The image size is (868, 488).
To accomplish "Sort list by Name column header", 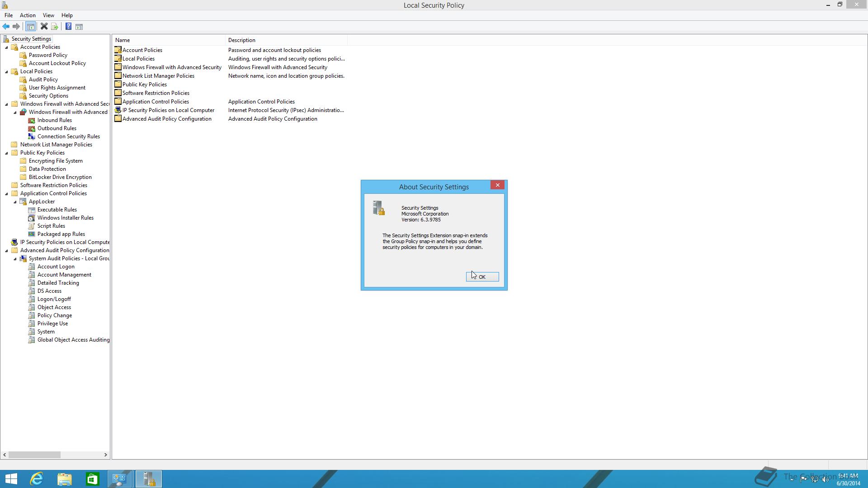I will (x=169, y=40).
